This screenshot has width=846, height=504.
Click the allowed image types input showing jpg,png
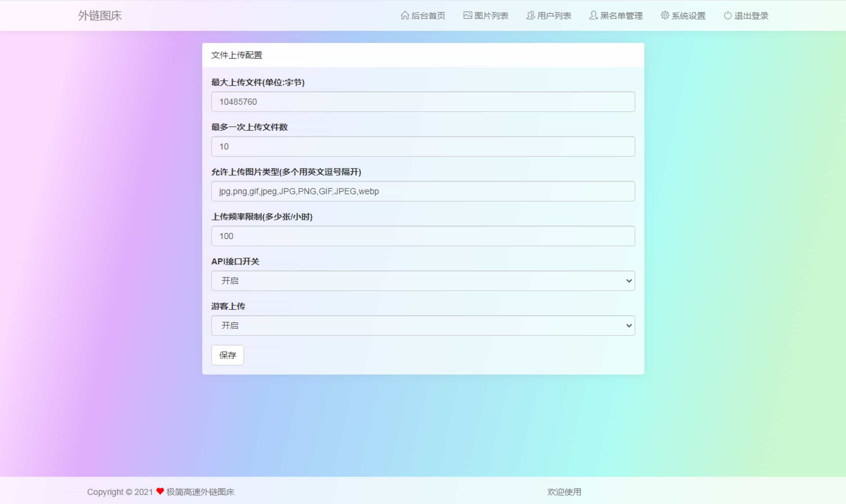[423, 191]
